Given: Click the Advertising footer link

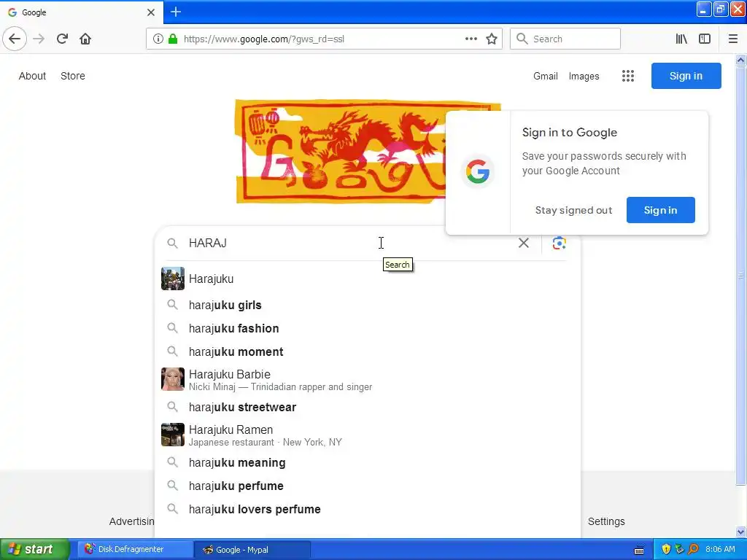Looking at the screenshot, I should pos(132,521).
